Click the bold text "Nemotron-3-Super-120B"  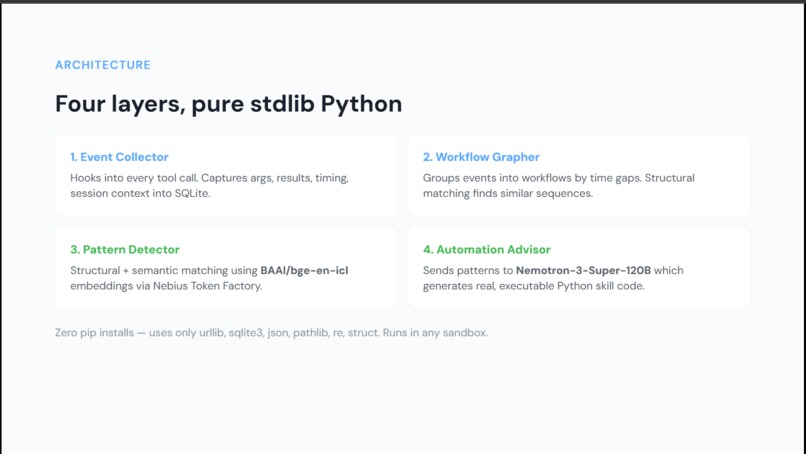[x=583, y=270]
